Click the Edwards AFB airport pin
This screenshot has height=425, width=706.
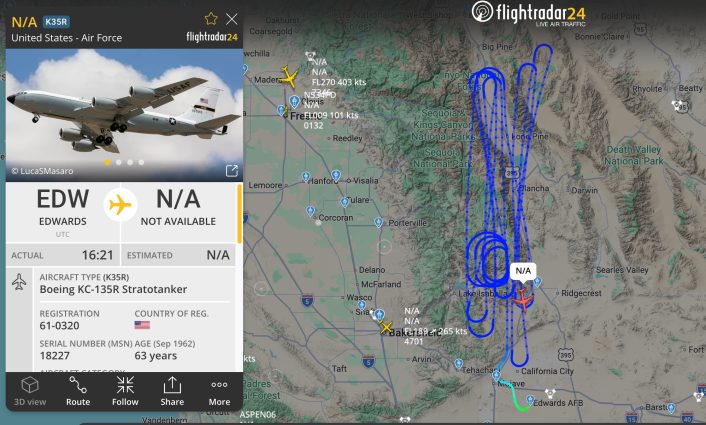click(530, 400)
